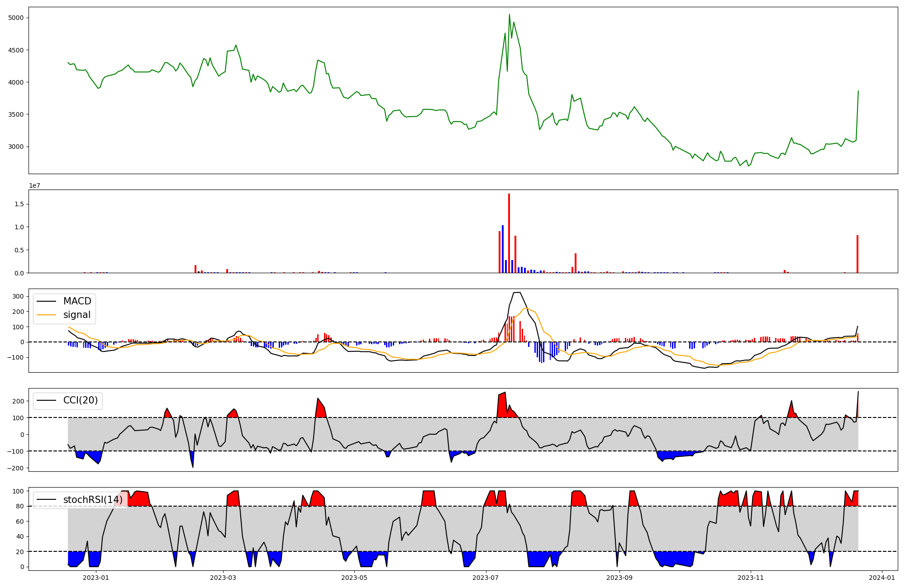Click the 2023-01 date tick label
This screenshot has width=905, height=588.
pos(96,578)
